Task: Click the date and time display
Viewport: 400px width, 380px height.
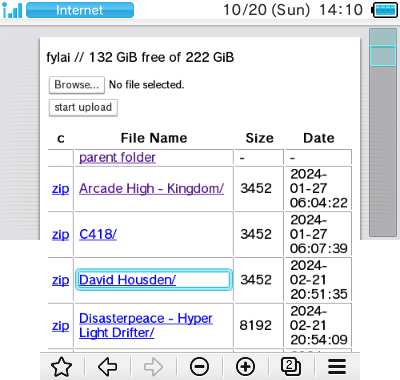Action: 293,10
